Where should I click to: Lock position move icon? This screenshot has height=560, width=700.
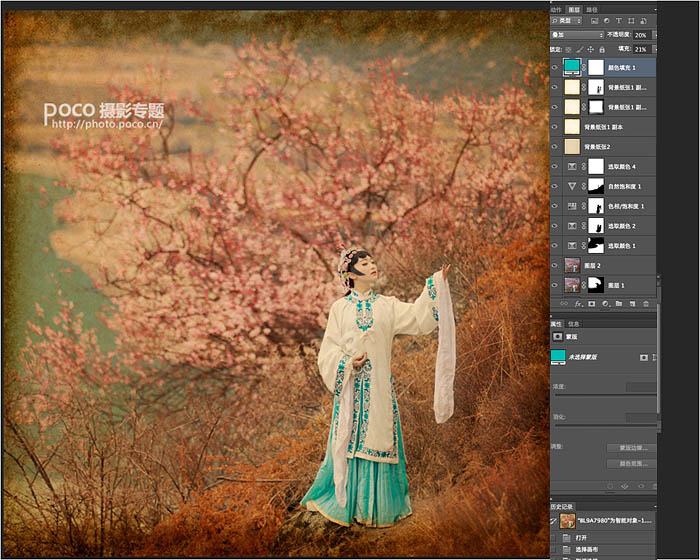(591, 50)
